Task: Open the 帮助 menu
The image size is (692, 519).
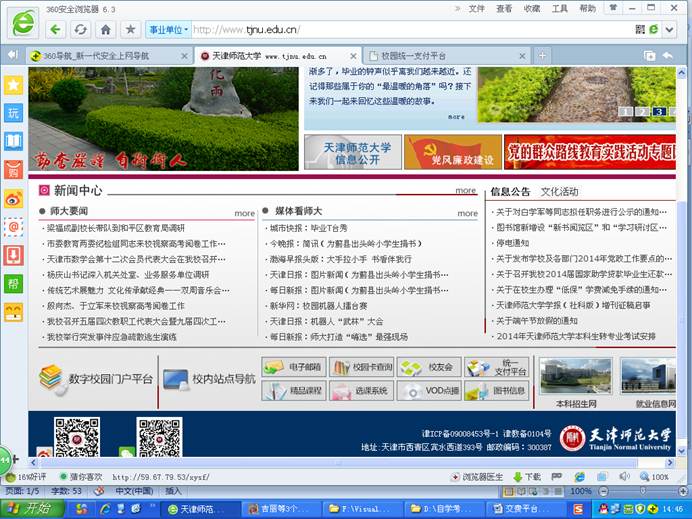Action: coord(587,8)
